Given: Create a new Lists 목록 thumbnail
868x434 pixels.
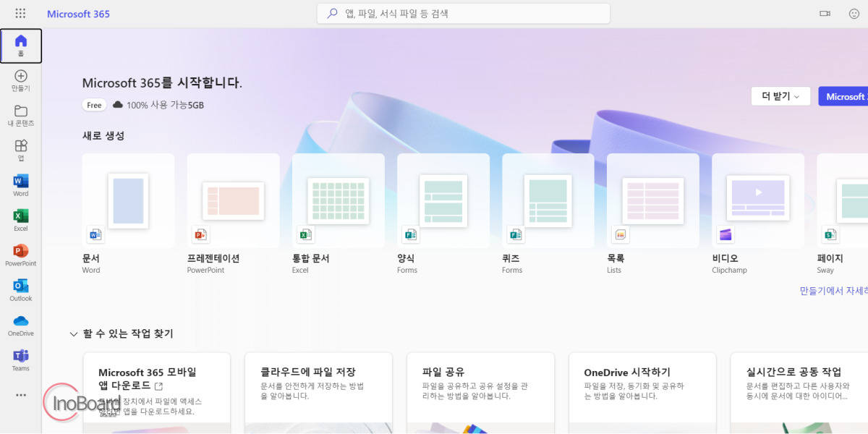Looking at the screenshot, I should (x=653, y=200).
